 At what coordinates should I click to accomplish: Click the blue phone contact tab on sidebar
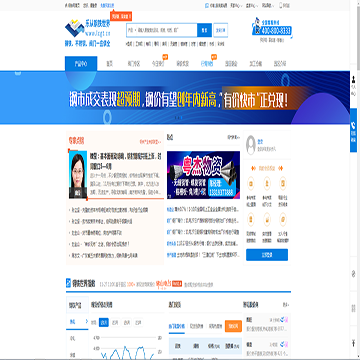click(353, 130)
